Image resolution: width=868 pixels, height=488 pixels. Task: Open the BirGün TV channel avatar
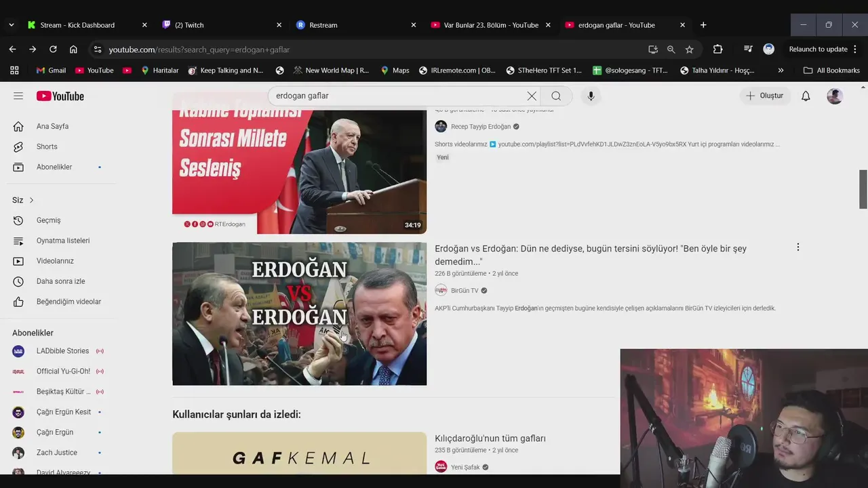tap(441, 290)
